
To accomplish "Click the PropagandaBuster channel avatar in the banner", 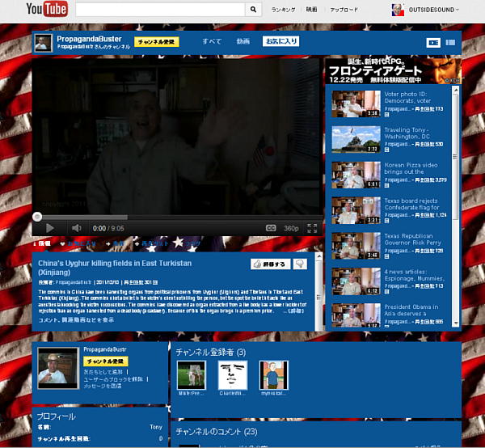I will pos(43,43).
